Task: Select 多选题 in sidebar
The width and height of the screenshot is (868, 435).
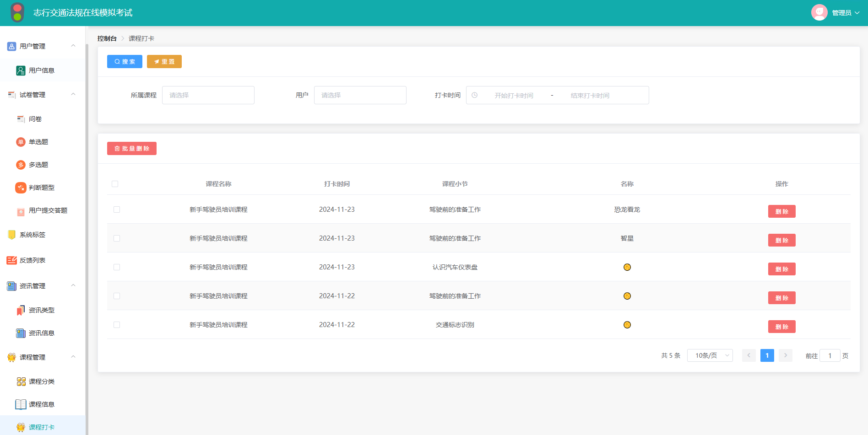Action: click(x=43, y=165)
